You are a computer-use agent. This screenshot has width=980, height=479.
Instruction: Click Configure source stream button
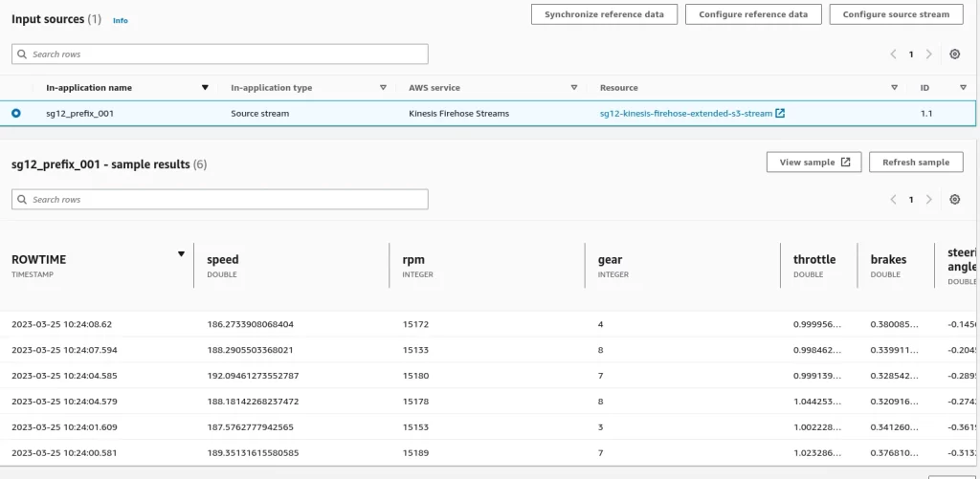[896, 14]
